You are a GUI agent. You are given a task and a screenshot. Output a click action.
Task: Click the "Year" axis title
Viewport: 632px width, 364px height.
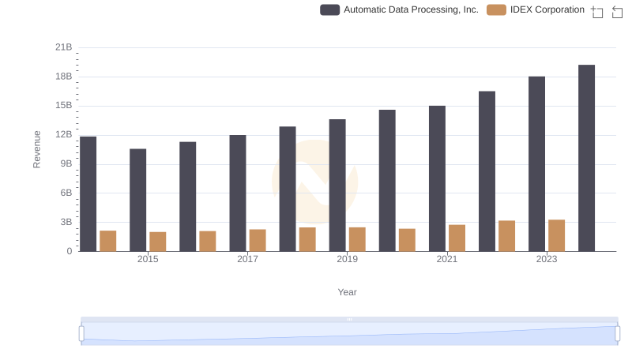(x=347, y=292)
